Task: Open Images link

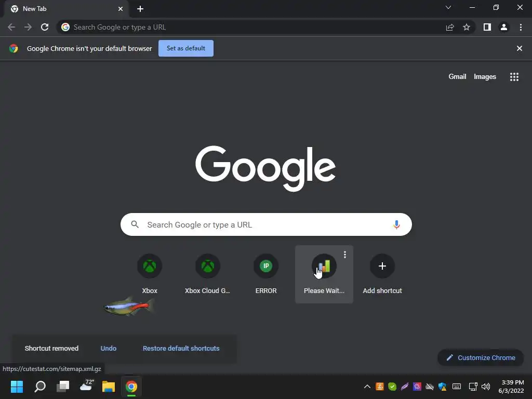Action: tap(485, 77)
